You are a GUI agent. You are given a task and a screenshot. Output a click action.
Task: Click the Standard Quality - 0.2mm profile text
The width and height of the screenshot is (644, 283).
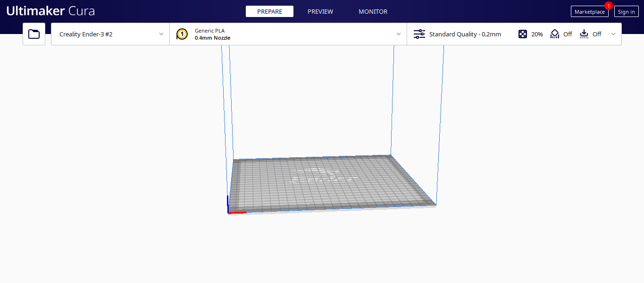(x=465, y=34)
